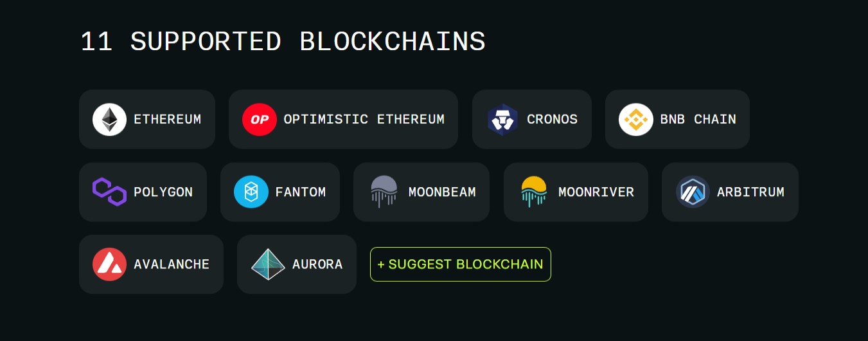Click the 11 Supported Blockchains heading

pos(283,42)
